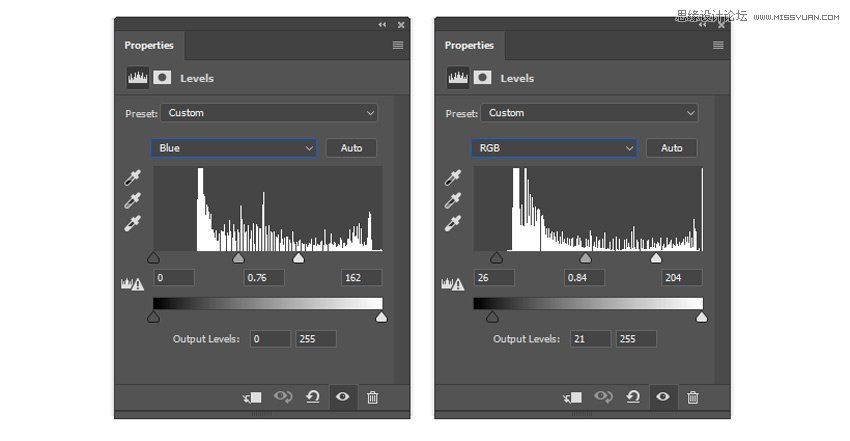The image size is (850, 441).
Task: Click the shadow input field showing 26
Action: [494, 277]
